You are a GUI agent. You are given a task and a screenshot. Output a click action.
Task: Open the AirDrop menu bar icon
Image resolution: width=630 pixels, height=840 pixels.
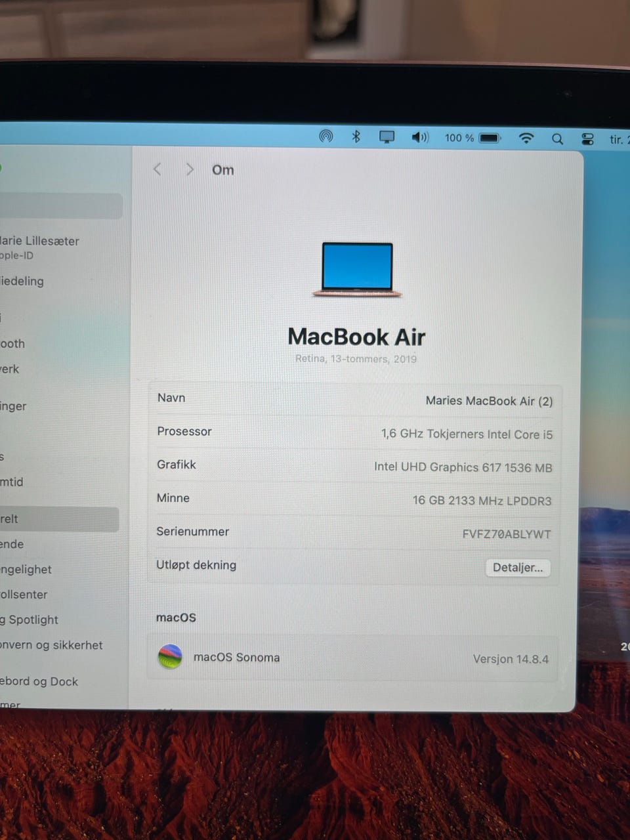tap(326, 136)
